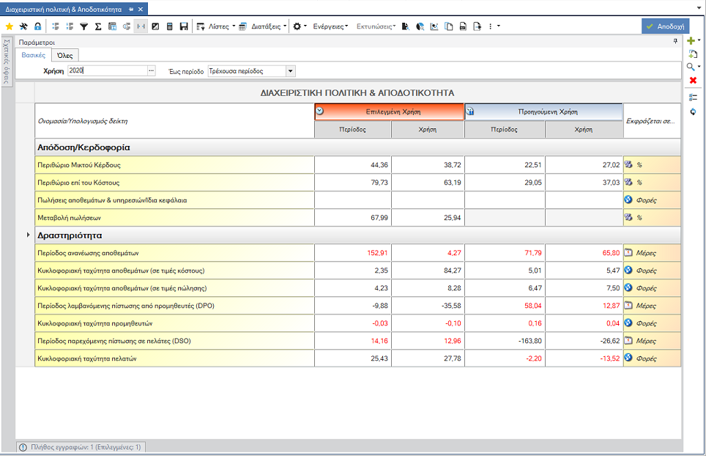This screenshot has height=456, width=706.
Task: Click the calculator icon in toolbar
Action: pos(170,27)
